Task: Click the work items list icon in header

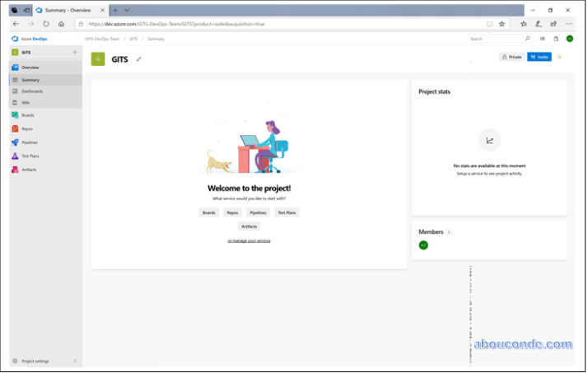Action: [542, 39]
